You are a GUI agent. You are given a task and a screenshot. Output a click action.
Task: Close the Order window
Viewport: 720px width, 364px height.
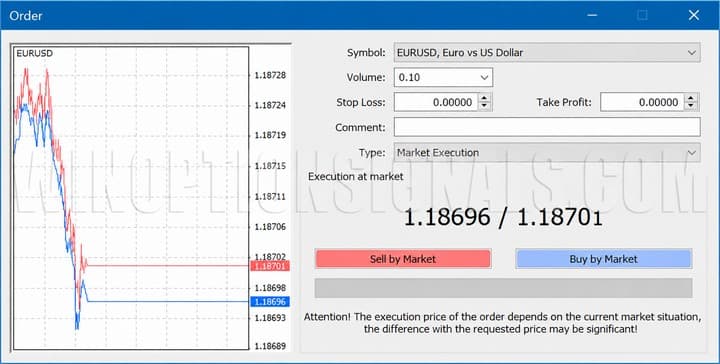tap(694, 15)
